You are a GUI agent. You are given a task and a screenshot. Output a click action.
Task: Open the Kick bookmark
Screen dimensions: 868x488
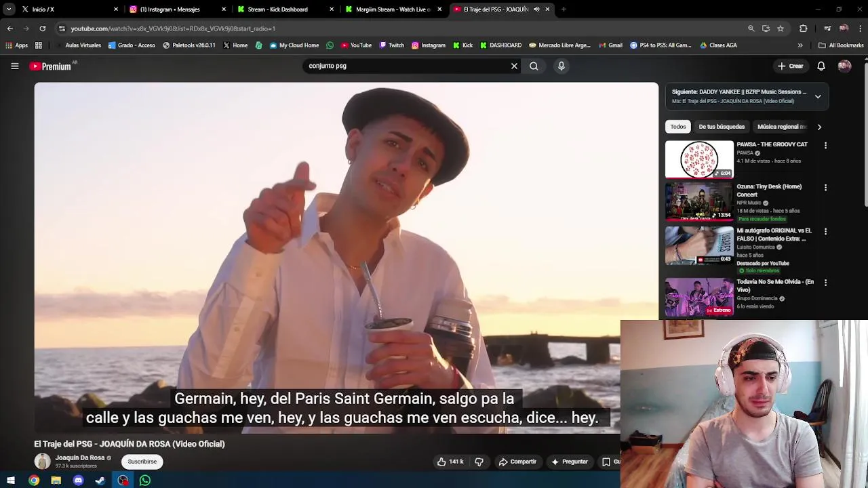tap(462, 45)
